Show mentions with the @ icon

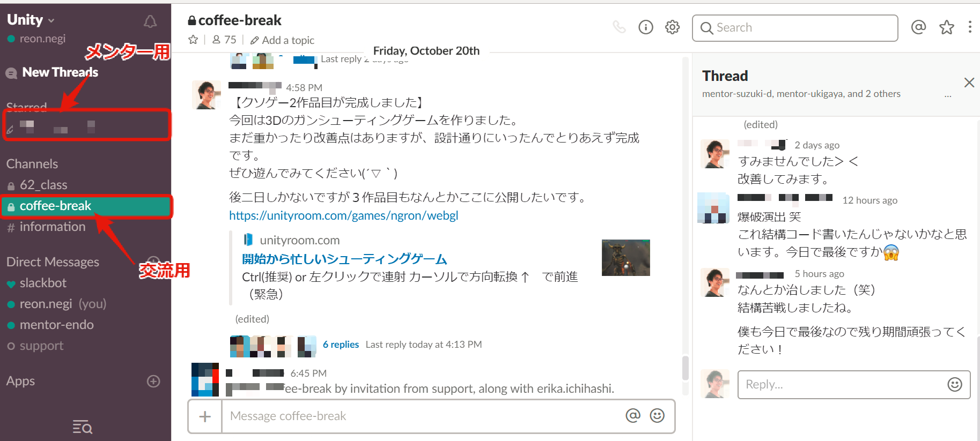(x=918, y=27)
